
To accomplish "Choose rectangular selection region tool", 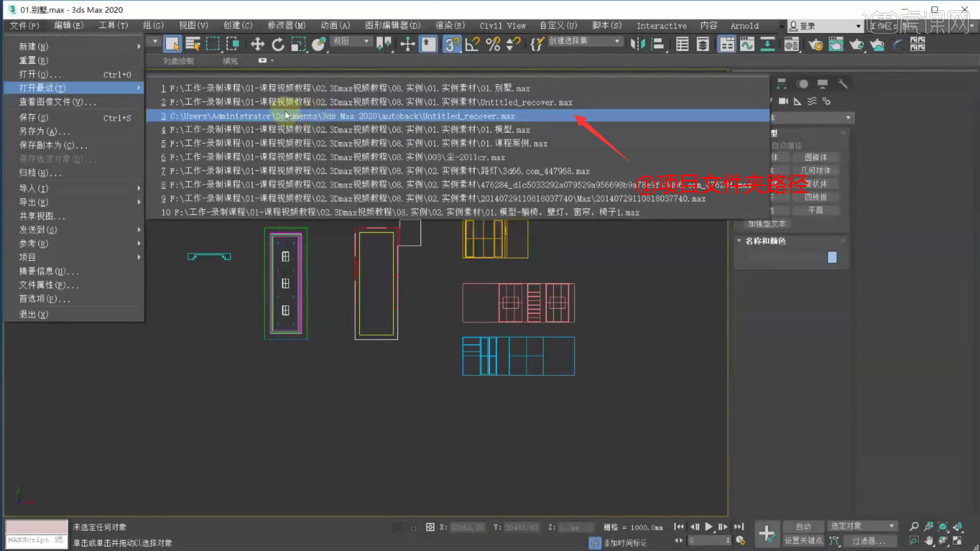I will pos(213,44).
